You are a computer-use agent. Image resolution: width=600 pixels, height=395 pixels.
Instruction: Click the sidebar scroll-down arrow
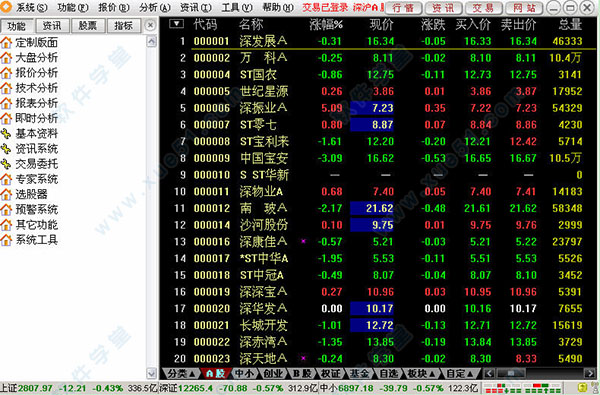pyautogui.click(x=152, y=373)
